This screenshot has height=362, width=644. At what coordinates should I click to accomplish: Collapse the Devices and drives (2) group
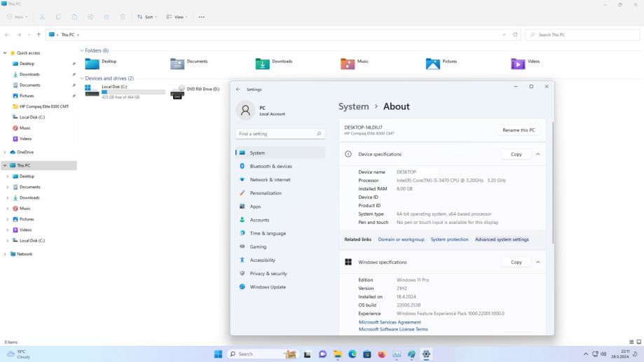point(82,78)
